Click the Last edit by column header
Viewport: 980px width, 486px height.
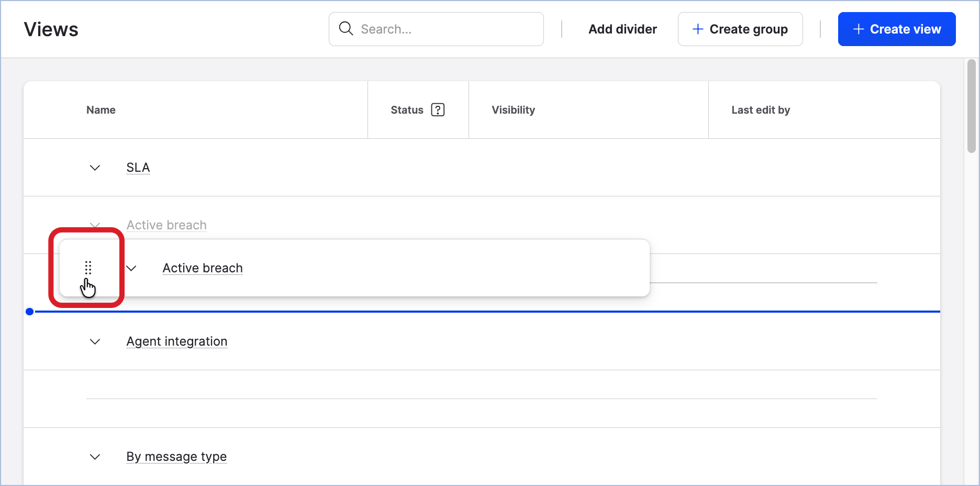(760, 110)
